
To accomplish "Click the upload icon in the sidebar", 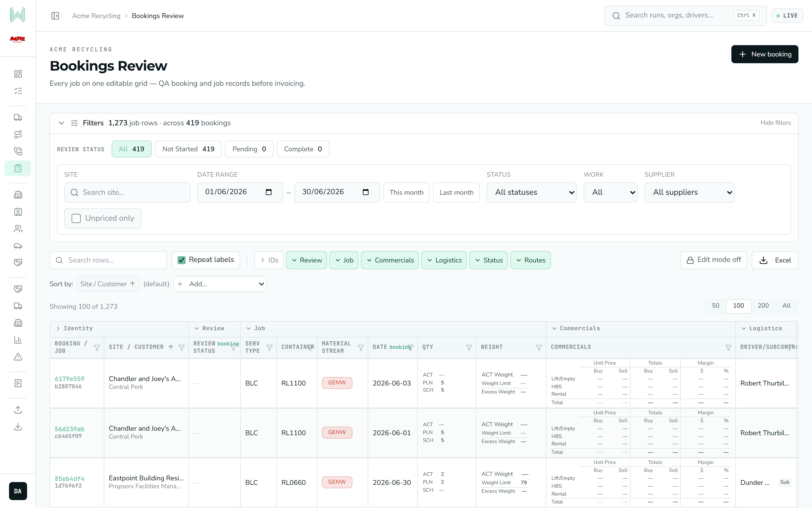I will [x=18, y=410].
